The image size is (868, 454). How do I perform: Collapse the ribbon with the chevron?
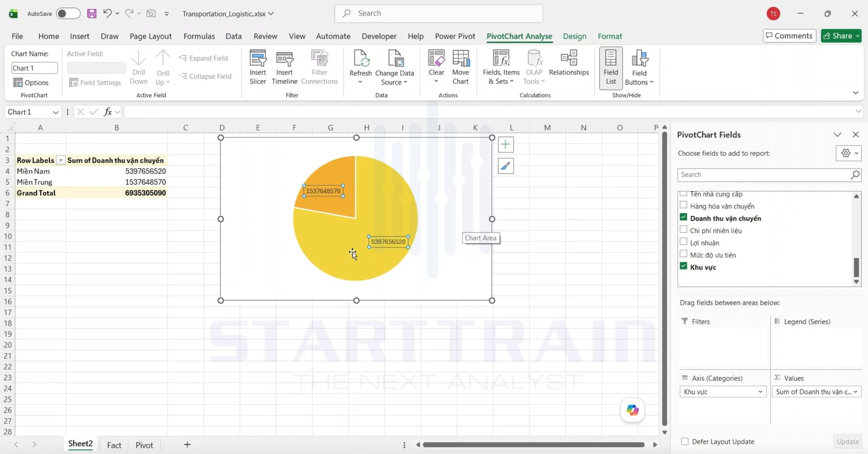855,93
